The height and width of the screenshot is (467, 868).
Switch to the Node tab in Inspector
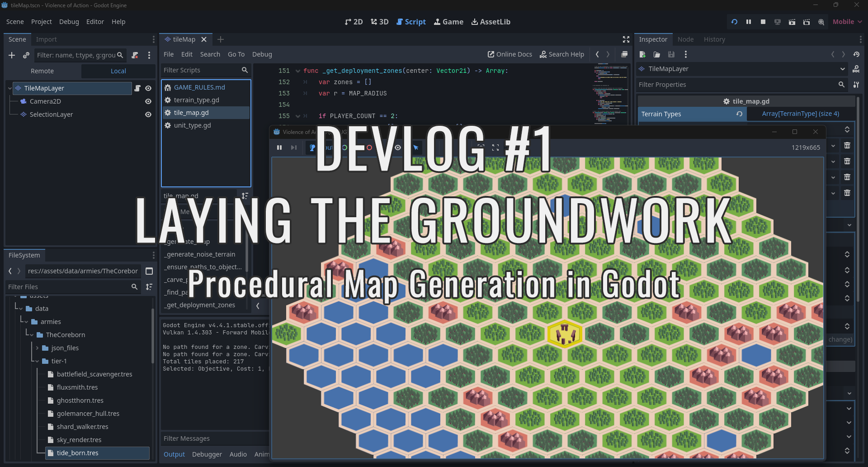(x=685, y=39)
